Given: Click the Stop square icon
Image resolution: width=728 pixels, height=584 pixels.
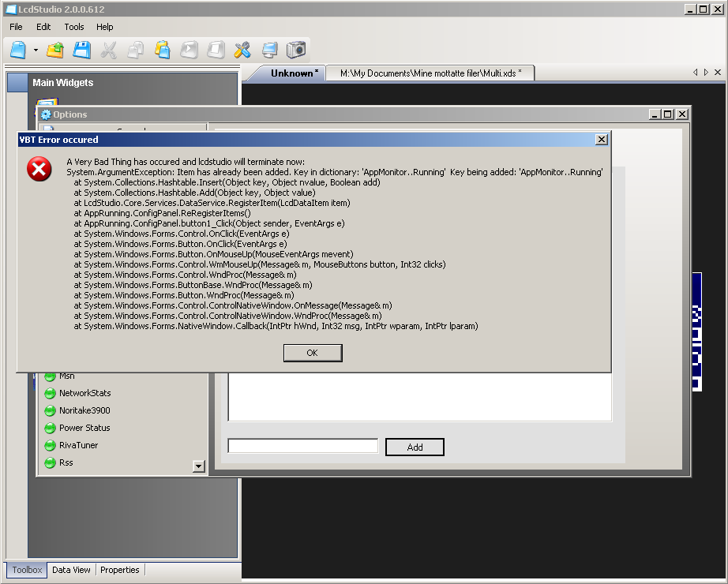Looking at the screenshot, I should click(216, 50).
